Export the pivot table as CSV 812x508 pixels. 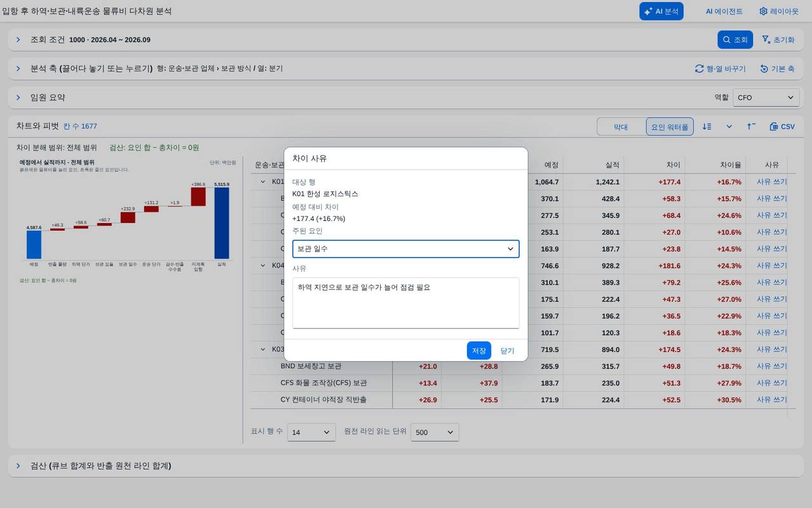[x=782, y=126]
